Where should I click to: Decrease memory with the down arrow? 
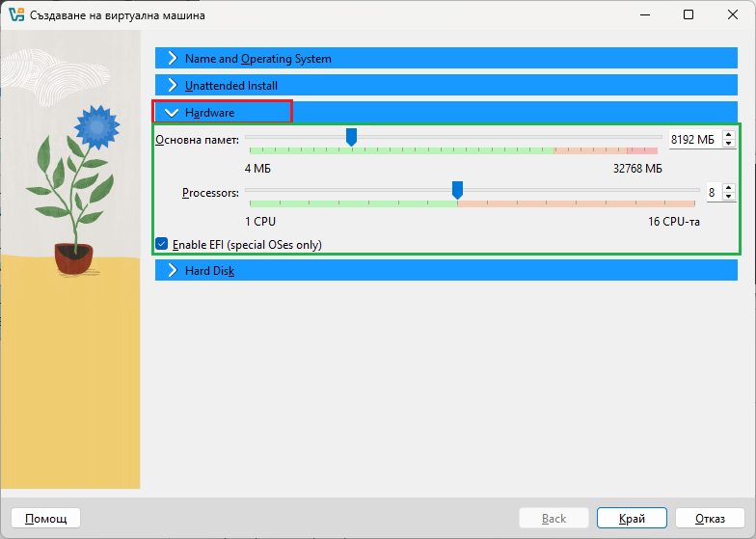(x=729, y=144)
